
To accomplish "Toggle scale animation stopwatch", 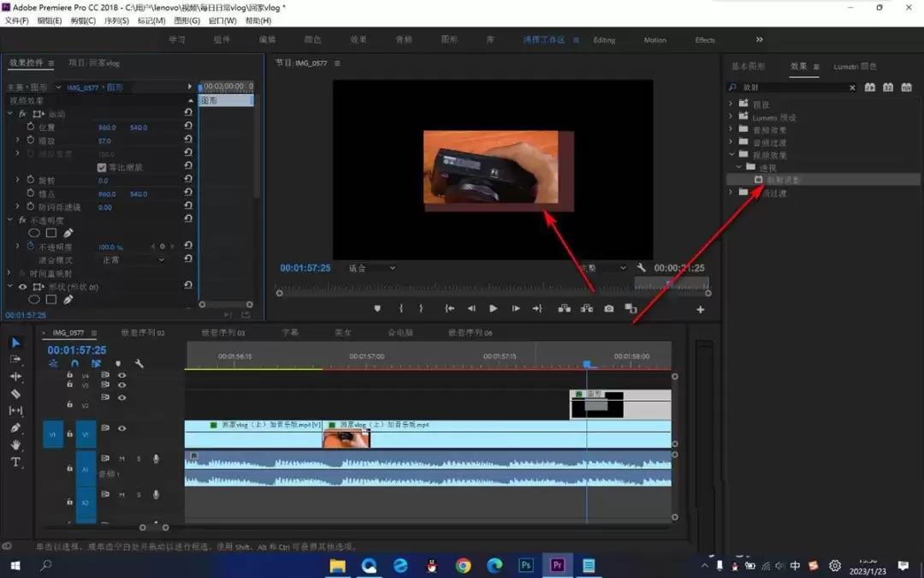I will [x=31, y=140].
